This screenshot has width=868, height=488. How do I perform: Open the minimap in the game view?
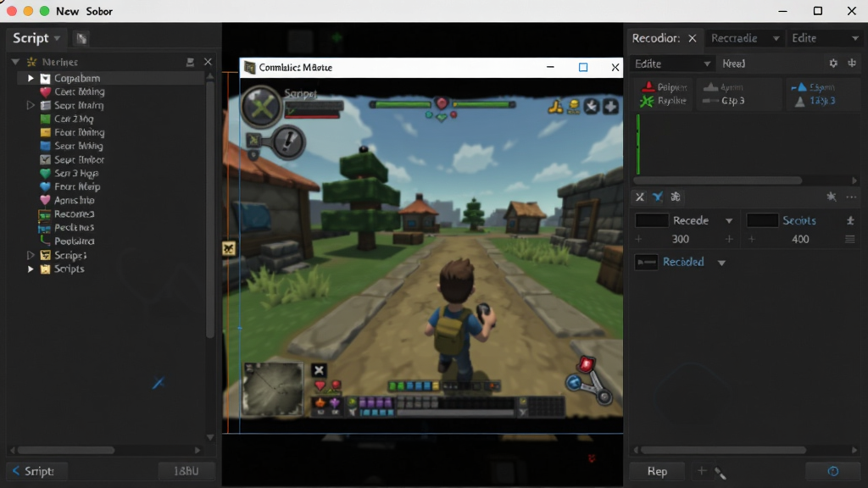pyautogui.click(x=273, y=389)
